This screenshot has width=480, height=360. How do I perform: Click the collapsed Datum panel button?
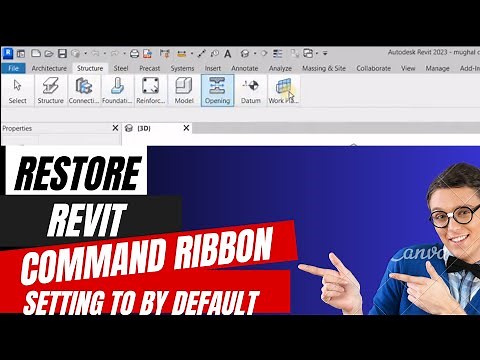coord(251,90)
